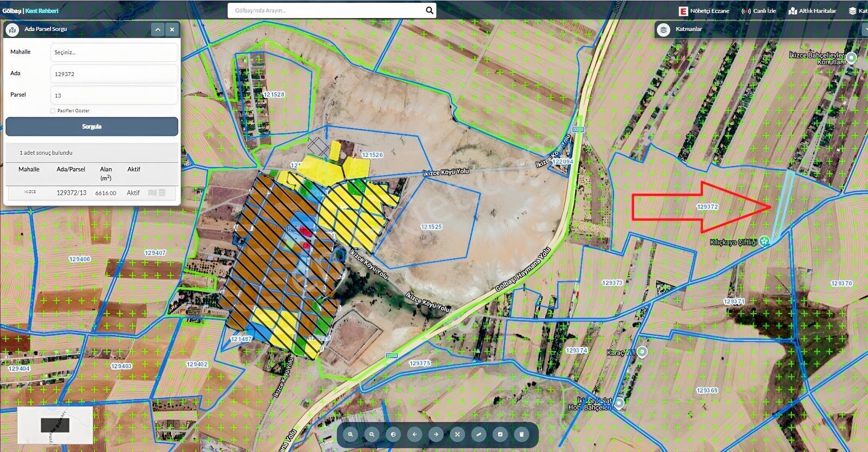Click the 129373 parcel label on map
Viewport: 868px width, 452px height.
[x=612, y=283]
